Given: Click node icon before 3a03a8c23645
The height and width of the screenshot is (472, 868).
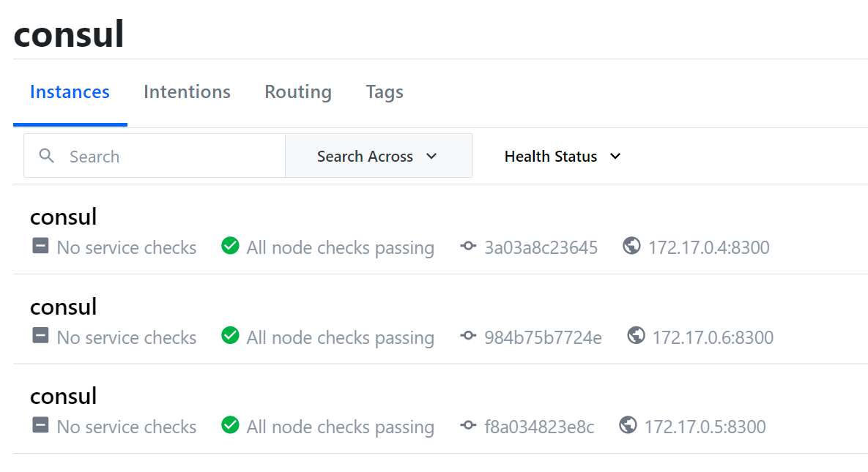Looking at the screenshot, I should 468,246.
